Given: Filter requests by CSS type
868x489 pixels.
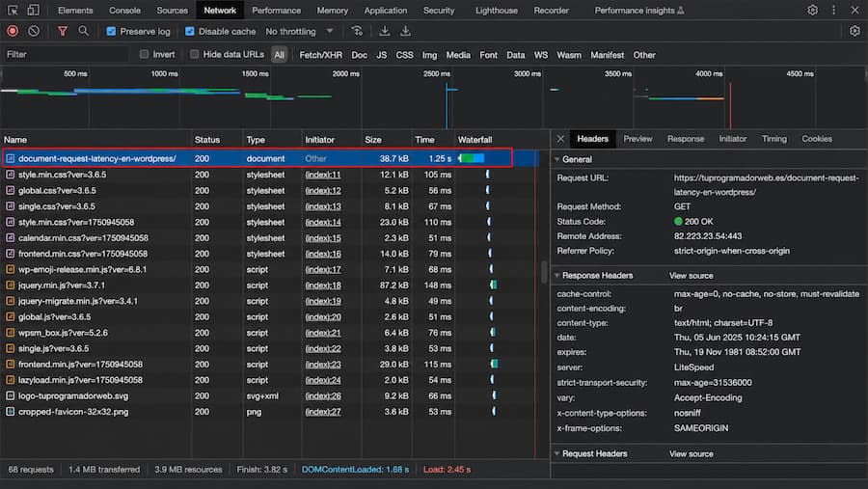Looking at the screenshot, I should 404,55.
